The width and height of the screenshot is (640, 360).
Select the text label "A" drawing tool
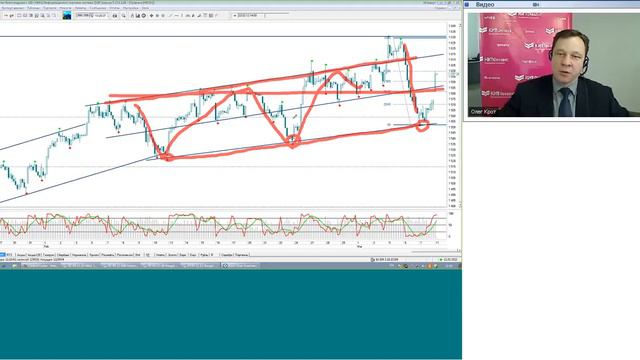(x=132, y=16)
